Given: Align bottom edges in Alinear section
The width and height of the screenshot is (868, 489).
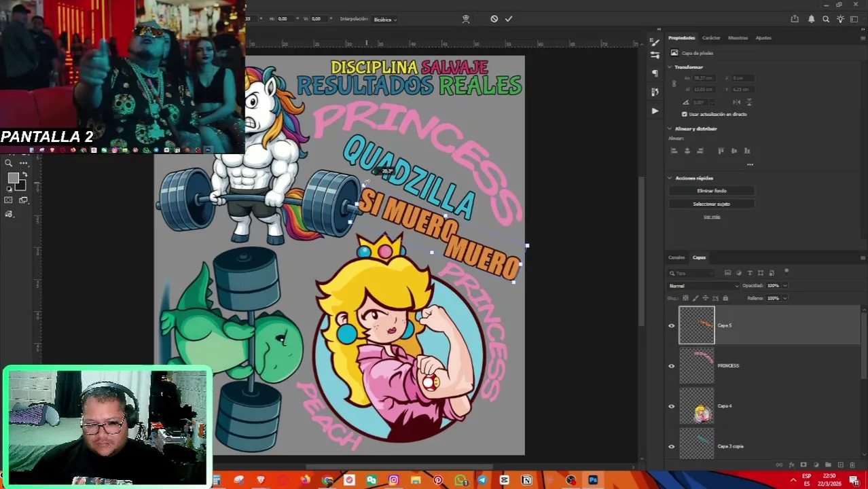Looking at the screenshot, I should [x=747, y=151].
